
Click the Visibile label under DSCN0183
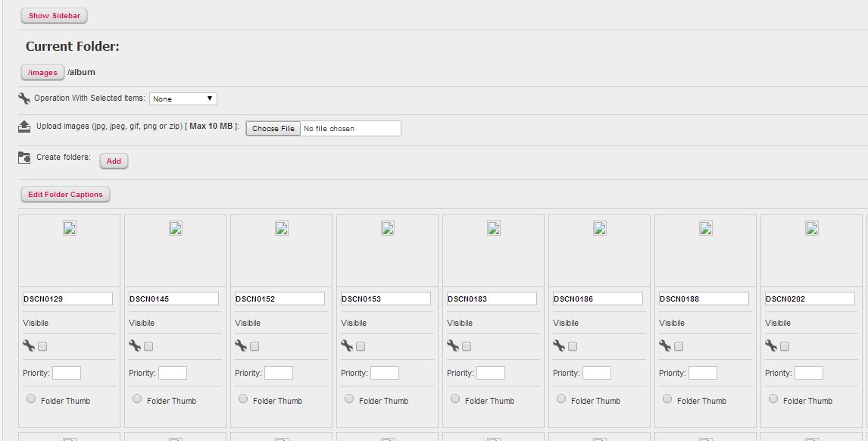pos(460,323)
